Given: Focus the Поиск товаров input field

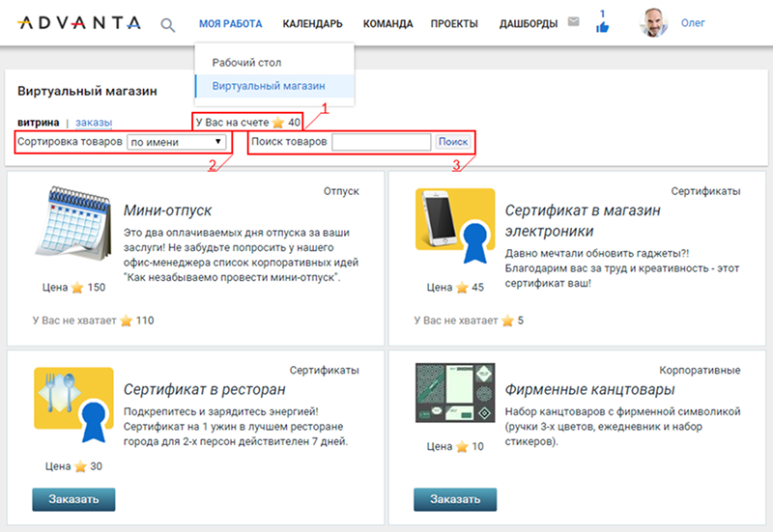Looking at the screenshot, I should pos(382,142).
